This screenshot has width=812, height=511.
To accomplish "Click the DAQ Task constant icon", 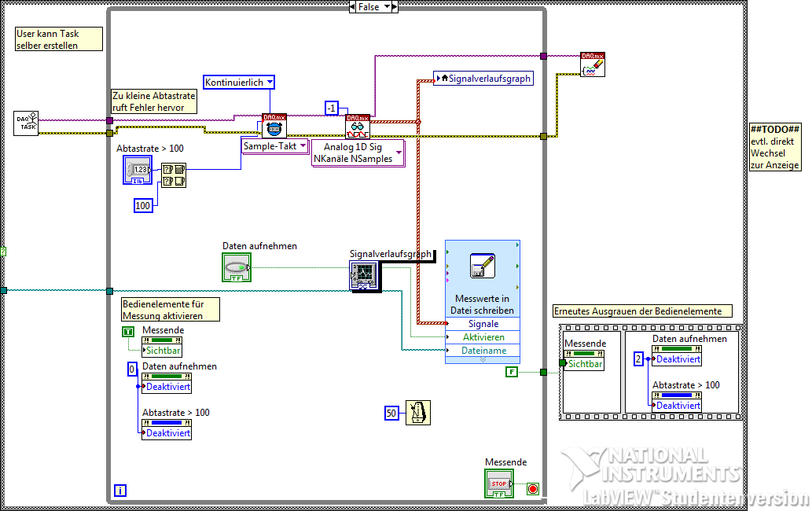I will pos(26,123).
